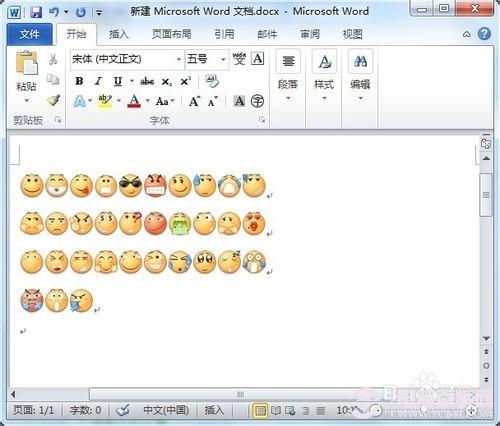Click the sunglasses emoticon in the document
Image resolution: width=500 pixels, height=426 pixels.
click(x=130, y=185)
